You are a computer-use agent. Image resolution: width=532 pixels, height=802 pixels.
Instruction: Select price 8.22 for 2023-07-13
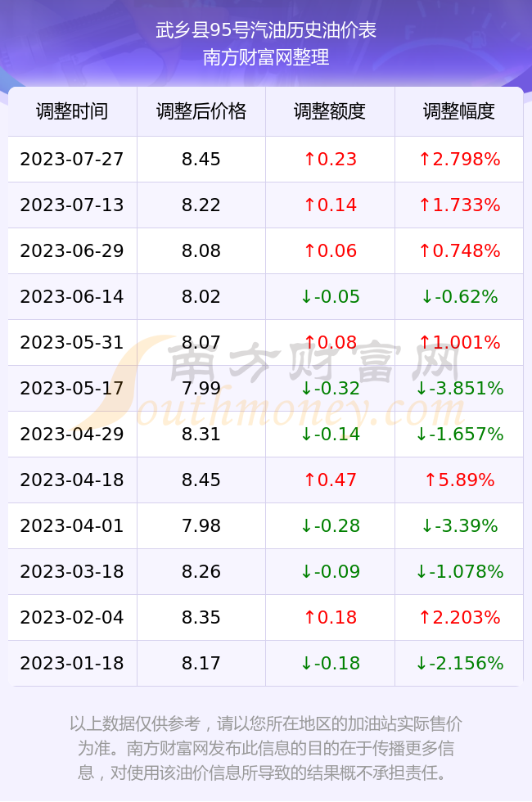201,205
